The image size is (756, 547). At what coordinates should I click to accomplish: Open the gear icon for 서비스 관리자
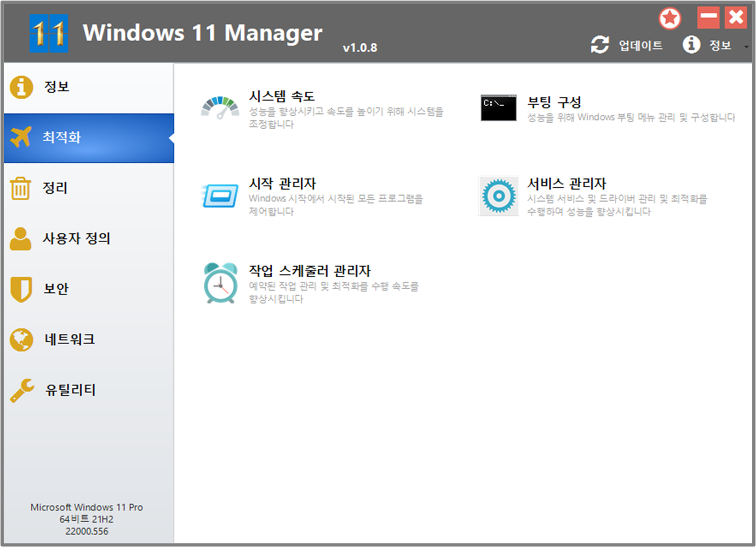pyautogui.click(x=499, y=196)
